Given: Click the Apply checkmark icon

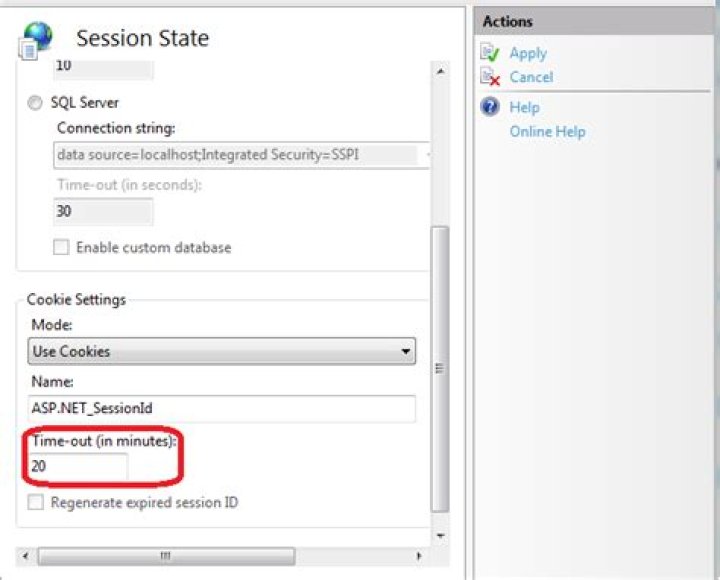Looking at the screenshot, I should (489, 52).
